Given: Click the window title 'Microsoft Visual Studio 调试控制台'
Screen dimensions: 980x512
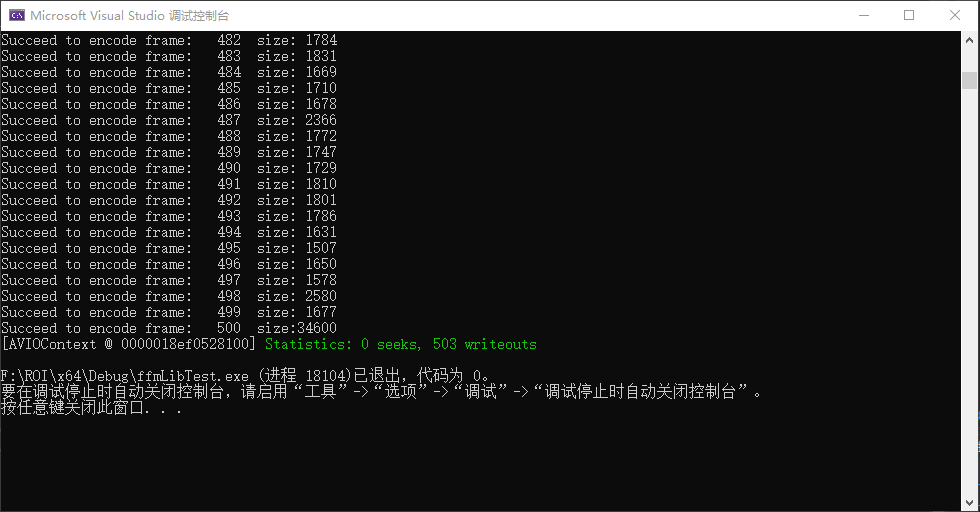Looking at the screenshot, I should [129, 16].
